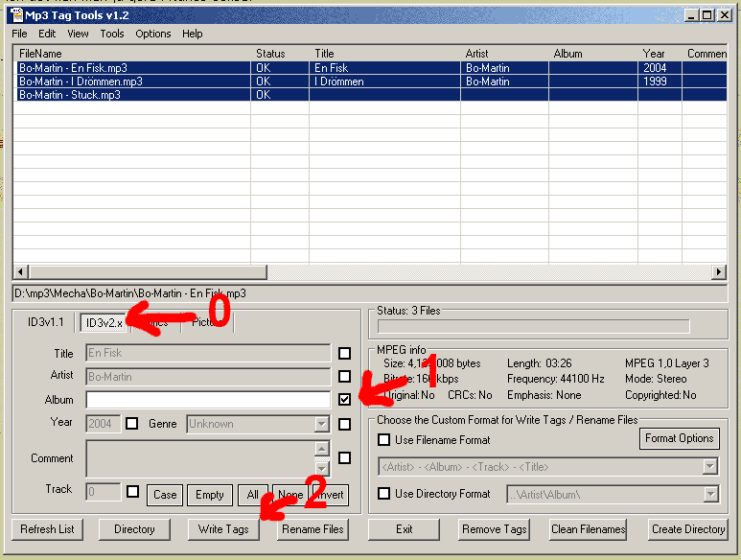Click the Year input field
The image size is (741, 560).
103,424
